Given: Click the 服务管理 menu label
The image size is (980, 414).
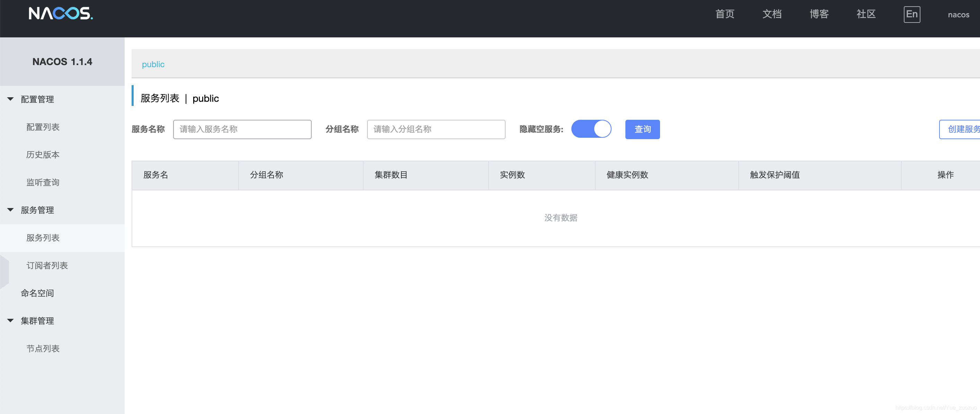Looking at the screenshot, I should click(37, 210).
